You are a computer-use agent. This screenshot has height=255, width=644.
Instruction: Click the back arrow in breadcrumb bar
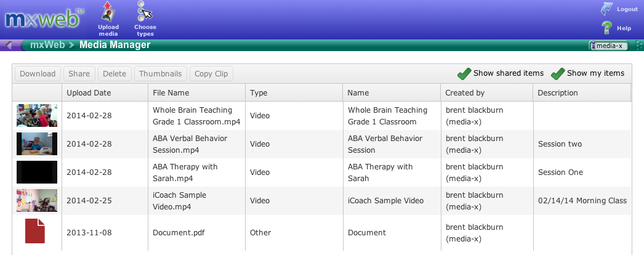tap(9, 45)
